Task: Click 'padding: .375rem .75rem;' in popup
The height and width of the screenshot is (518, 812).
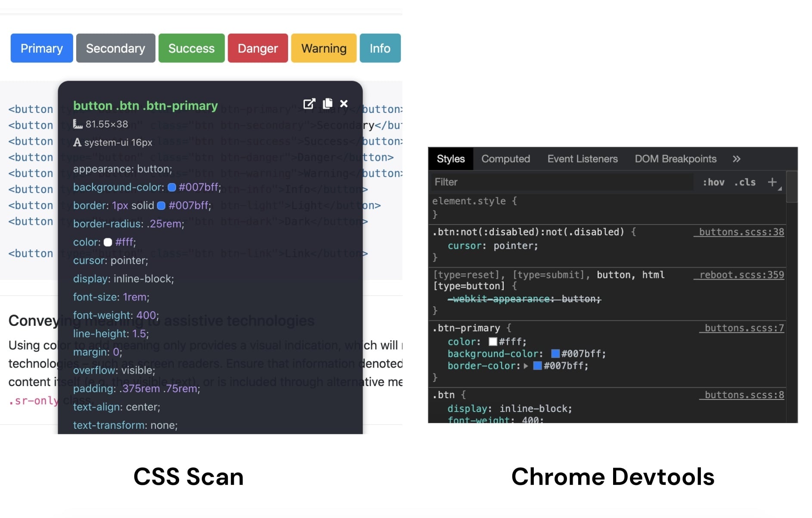Action: [x=136, y=389]
